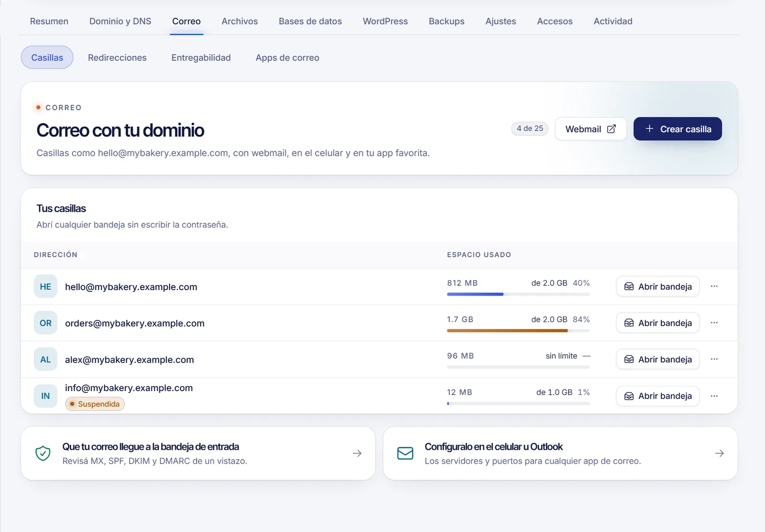765x532 pixels.
Task: Open the inbox for orders@mybakery.example.com
Action: pyautogui.click(x=658, y=323)
